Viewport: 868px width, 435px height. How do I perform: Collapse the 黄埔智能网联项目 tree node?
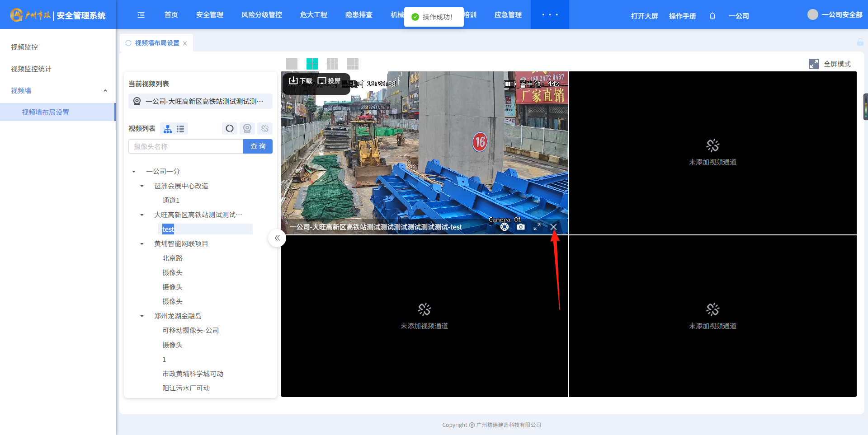click(142, 244)
